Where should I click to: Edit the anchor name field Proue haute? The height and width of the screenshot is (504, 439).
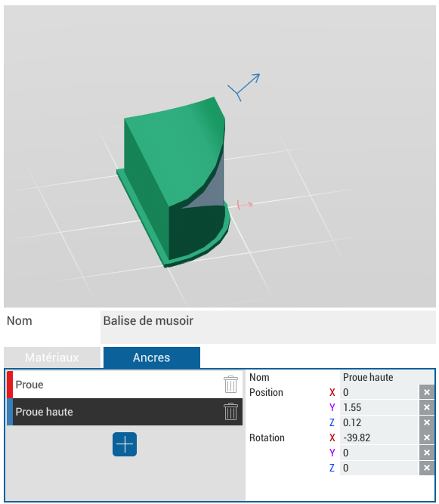(x=387, y=377)
